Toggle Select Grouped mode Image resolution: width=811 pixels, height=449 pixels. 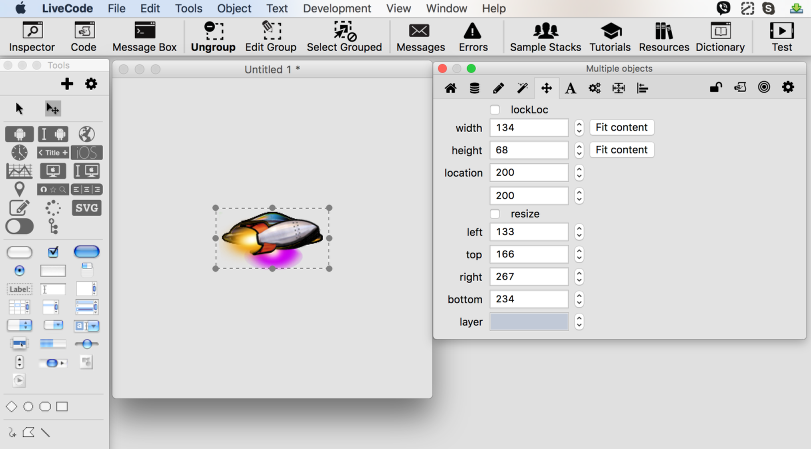tap(344, 37)
